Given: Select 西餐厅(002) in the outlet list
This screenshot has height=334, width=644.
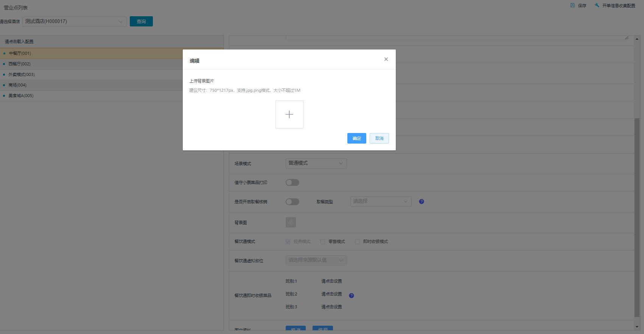Looking at the screenshot, I should tap(20, 64).
